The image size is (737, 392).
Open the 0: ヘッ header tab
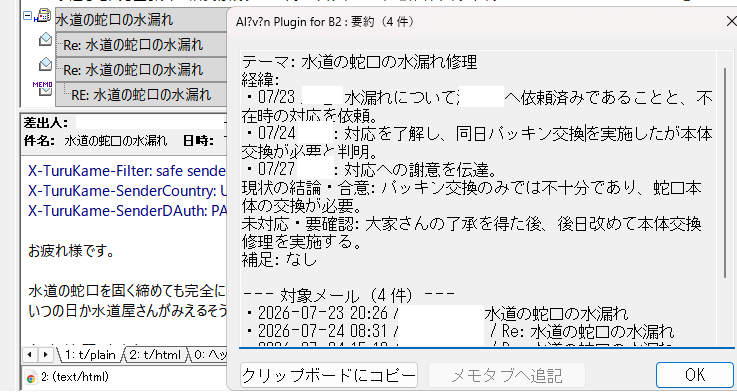coord(211,355)
